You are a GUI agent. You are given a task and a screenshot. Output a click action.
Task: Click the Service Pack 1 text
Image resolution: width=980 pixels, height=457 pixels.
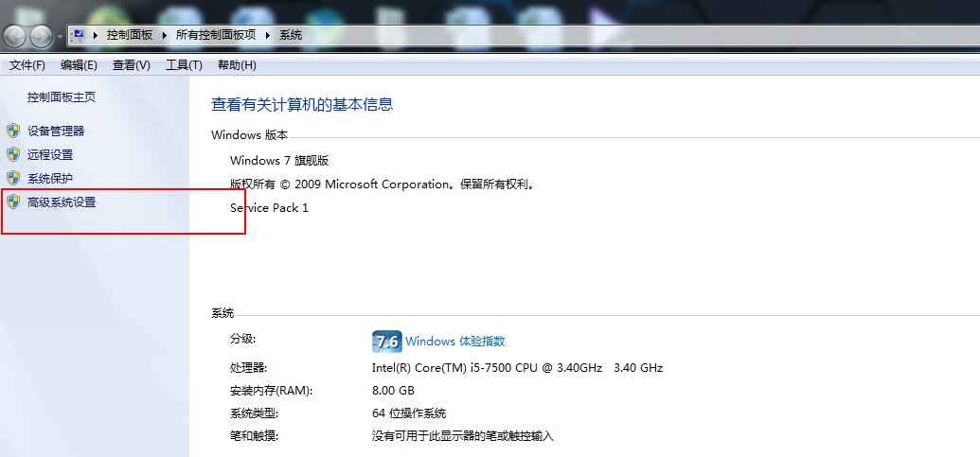pos(269,208)
